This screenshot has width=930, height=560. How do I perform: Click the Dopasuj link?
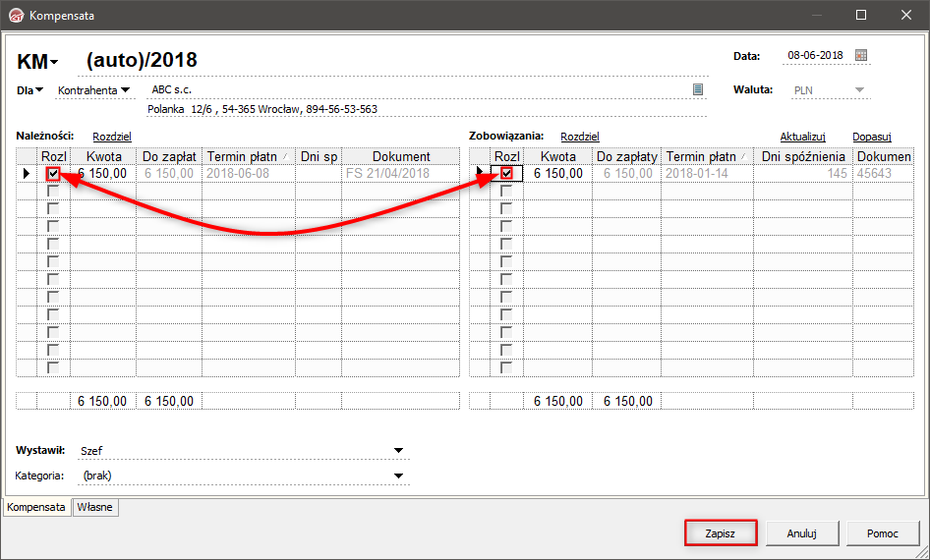point(872,137)
